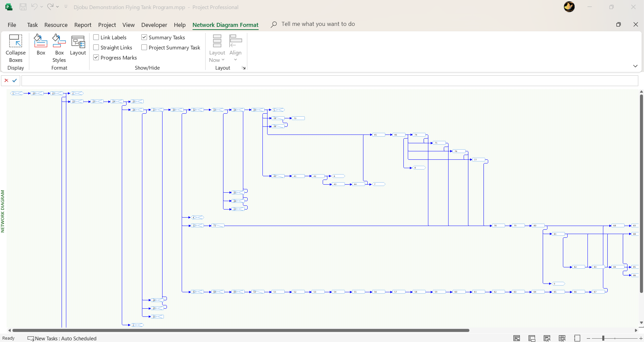644x342 pixels.
Task: Select network diagram node 73
Action: point(298,118)
